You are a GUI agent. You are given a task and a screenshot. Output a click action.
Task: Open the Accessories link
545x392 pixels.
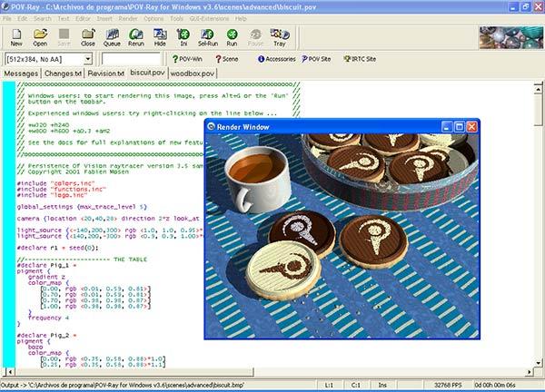click(x=276, y=59)
